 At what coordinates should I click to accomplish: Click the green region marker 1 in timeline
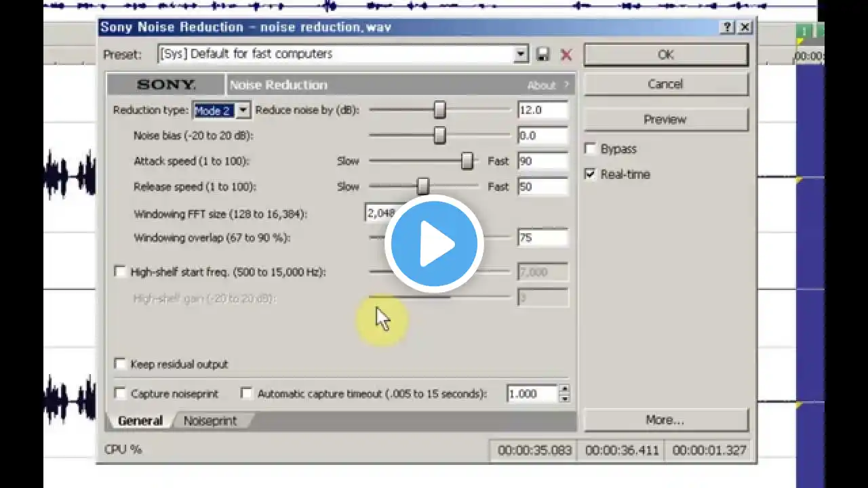(x=804, y=32)
